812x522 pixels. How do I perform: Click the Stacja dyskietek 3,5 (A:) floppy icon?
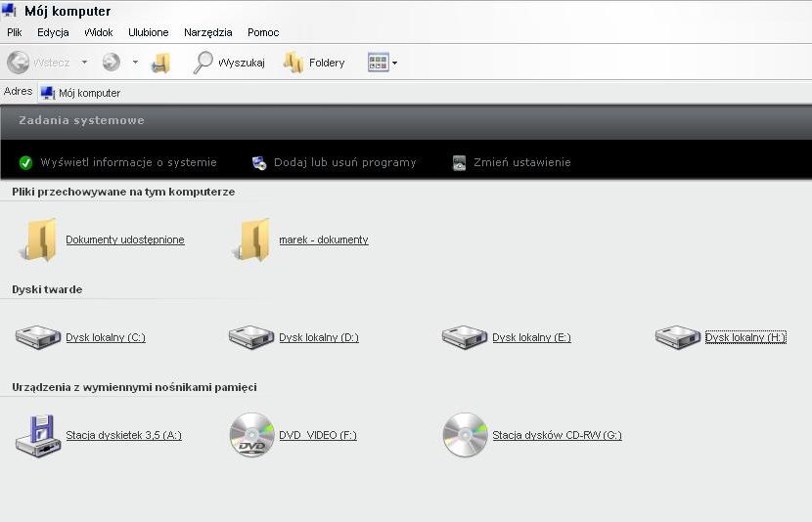click(x=38, y=435)
